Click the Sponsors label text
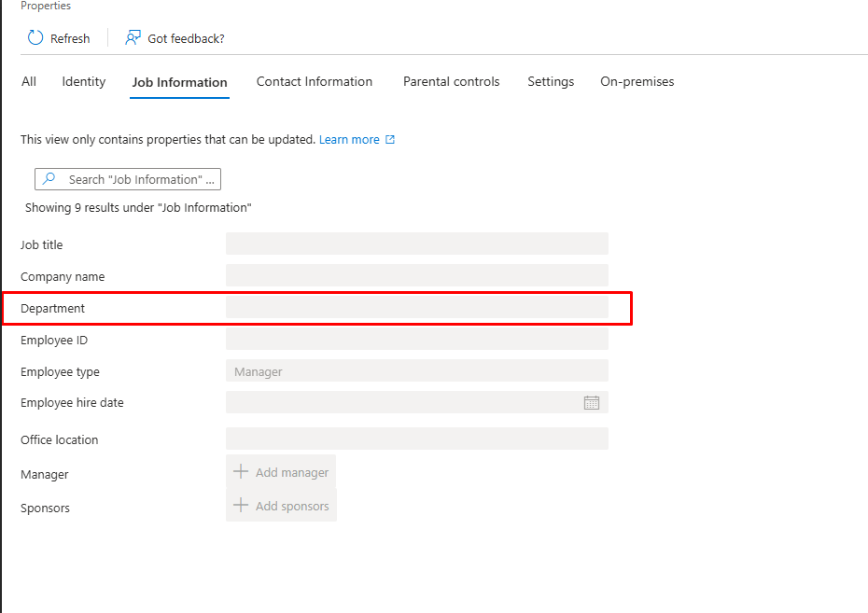Image resolution: width=868 pixels, height=613 pixels. pos(46,509)
